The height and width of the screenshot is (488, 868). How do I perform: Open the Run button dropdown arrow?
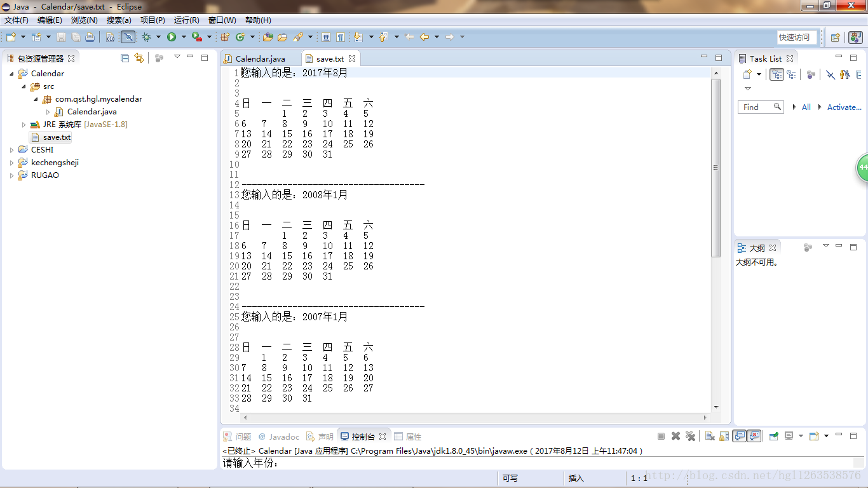[183, 37]
